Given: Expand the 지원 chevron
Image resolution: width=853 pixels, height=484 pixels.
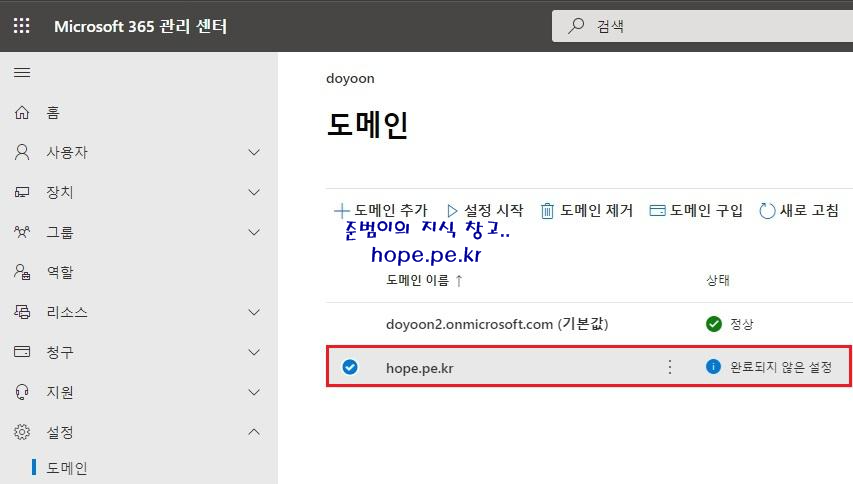Looking at the screenshot, I should 254,392.
